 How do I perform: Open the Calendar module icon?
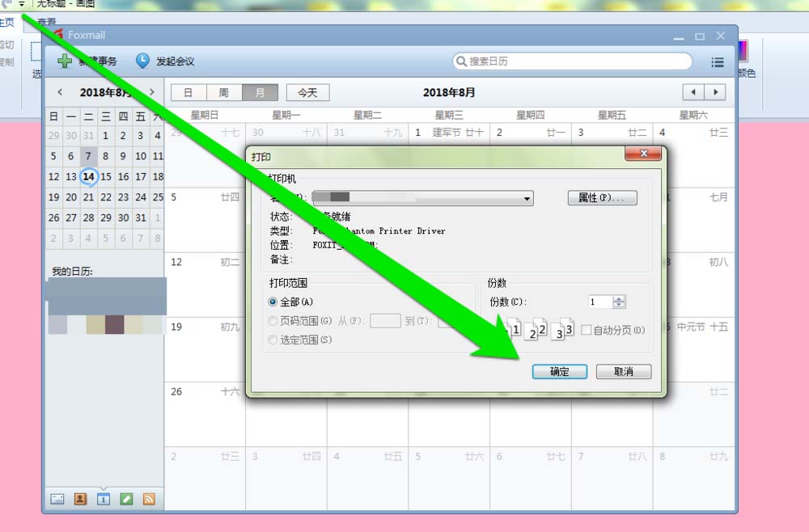pyautogui.click(x=103, y=499)
